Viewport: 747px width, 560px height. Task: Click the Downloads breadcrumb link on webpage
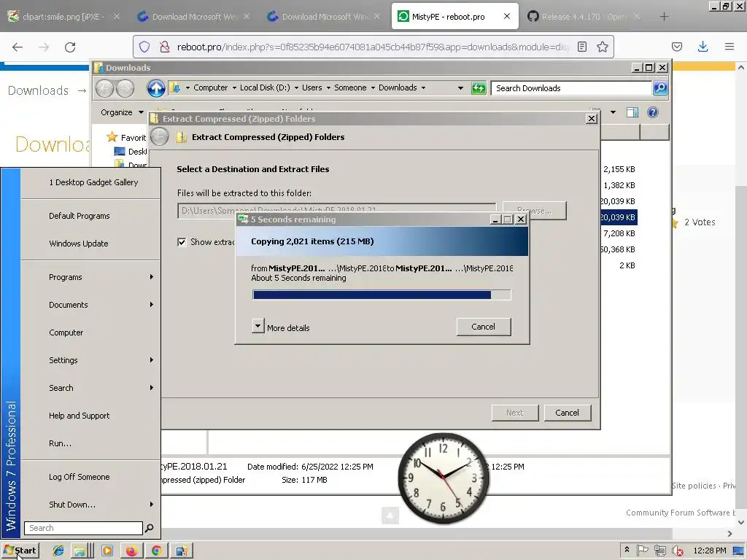pyautogui.click(x=38, y=90)
